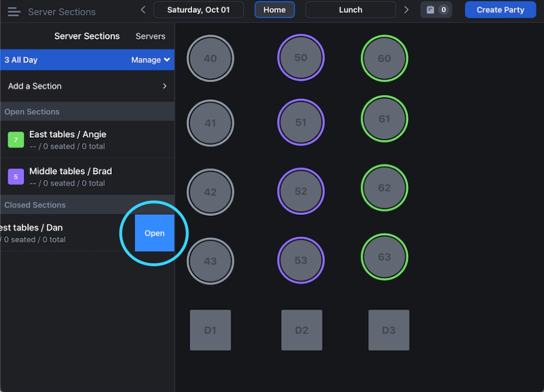Expand the Manage dropdown
This screenshot has height=392, width=544.
150,60
